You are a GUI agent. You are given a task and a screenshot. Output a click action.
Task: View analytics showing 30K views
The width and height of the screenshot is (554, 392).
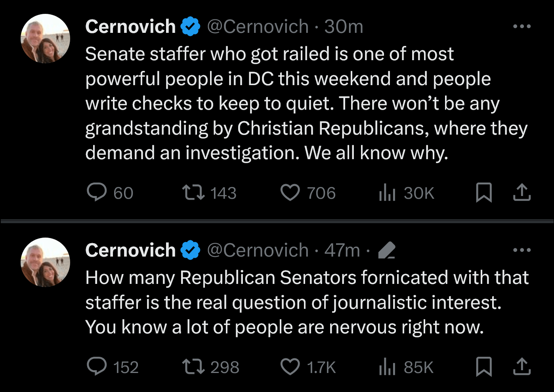387,193
